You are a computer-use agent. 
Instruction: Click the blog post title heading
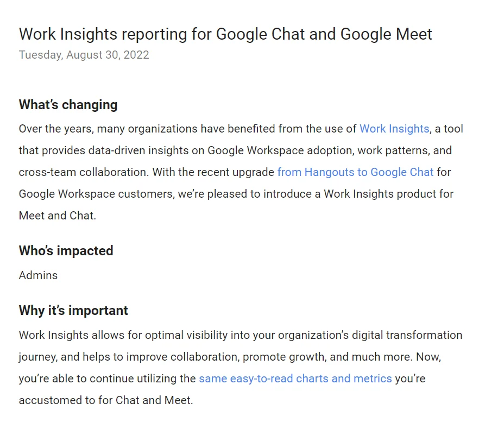click(225, 34)
